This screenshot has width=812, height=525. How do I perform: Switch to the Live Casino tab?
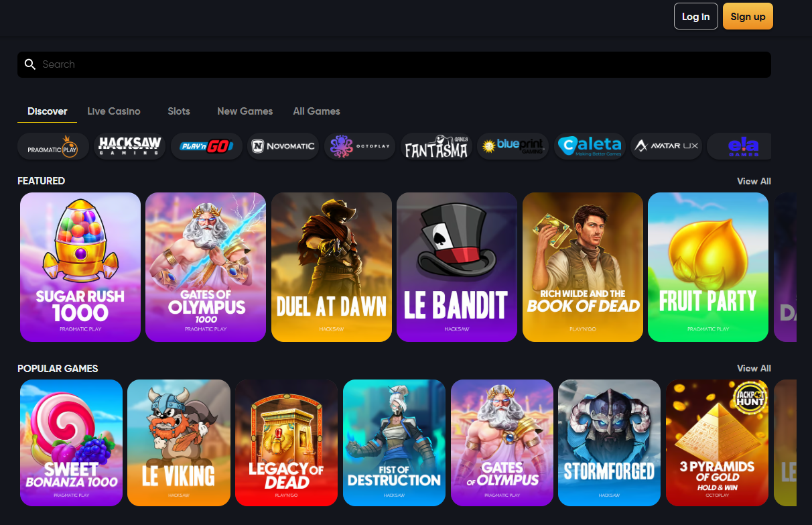tap(114, 111)
